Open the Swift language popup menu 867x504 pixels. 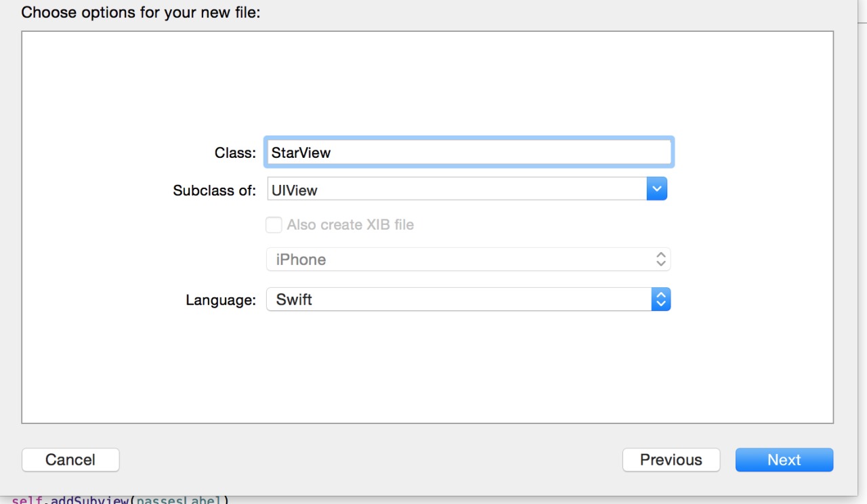click(x=461, y=299)
